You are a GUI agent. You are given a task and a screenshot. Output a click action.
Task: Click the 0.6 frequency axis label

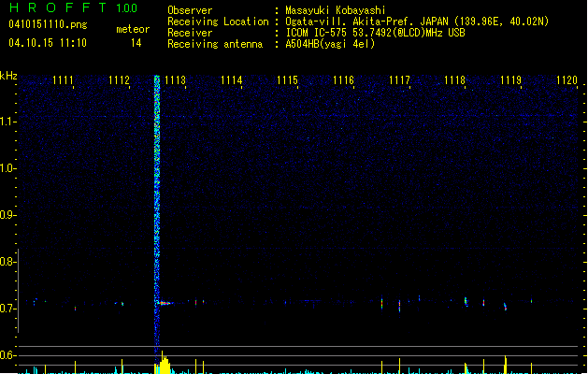pyautogui.click(x=7, y=355)
